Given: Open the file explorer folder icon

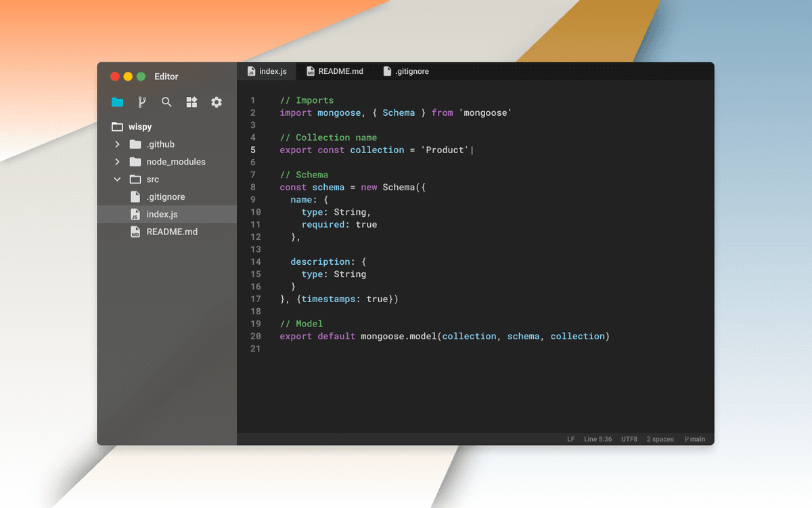Looking at the screenshot, I should (118, 102).
